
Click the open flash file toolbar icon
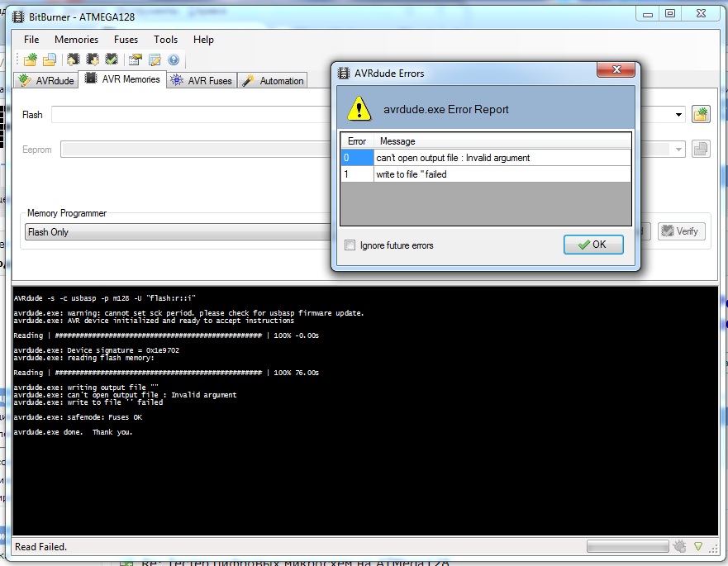pos(31,59)
